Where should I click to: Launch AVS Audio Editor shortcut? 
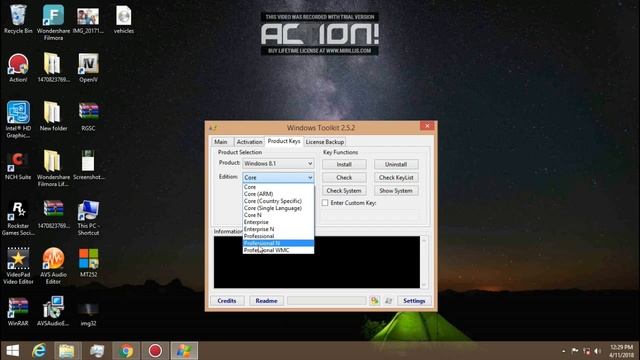[x=53, y=266]
